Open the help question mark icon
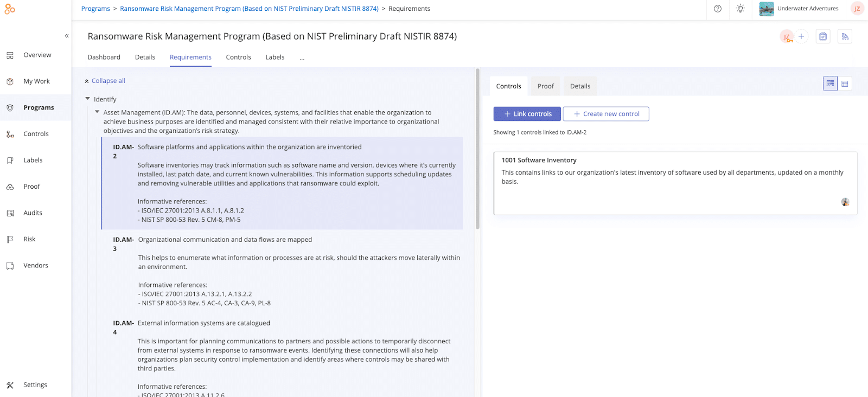The image size is (868, 397). point(718,9)
